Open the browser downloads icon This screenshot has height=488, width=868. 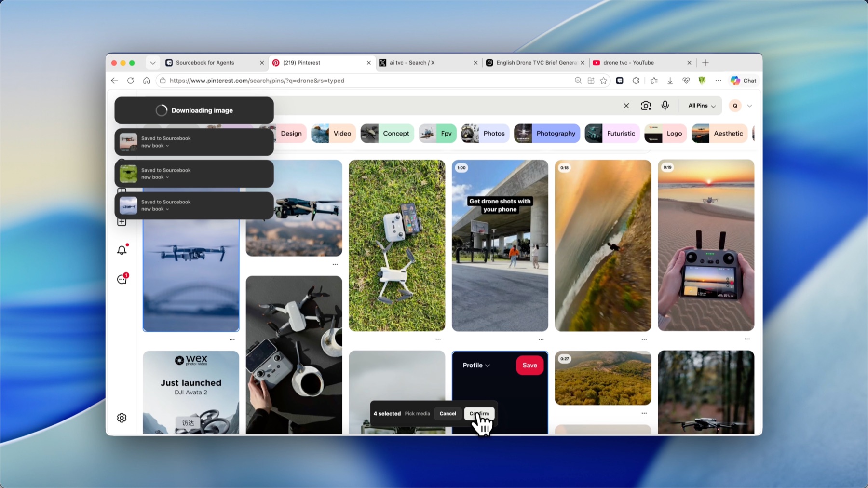coord(670,81)
